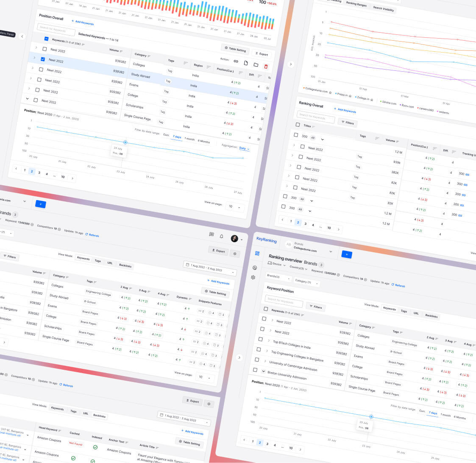Image resolution: width=476 pixels, height=463 pixels.
Task: Toggle the Keywords header checkbox in KeyRanking
Action: (266, 309)
